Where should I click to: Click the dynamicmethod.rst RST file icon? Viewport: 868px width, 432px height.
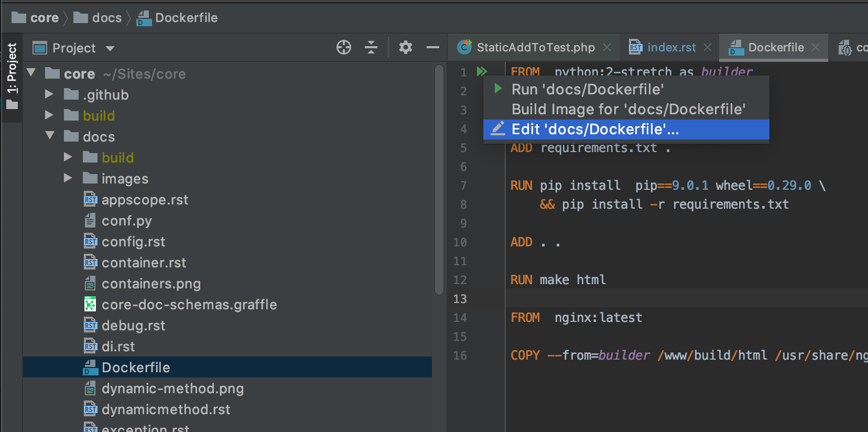(90, 409)
